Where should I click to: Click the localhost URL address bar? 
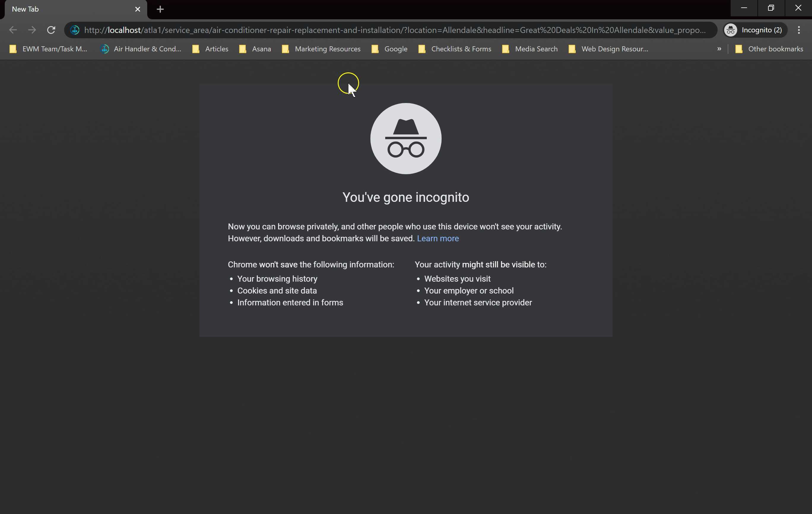(394, 30)
